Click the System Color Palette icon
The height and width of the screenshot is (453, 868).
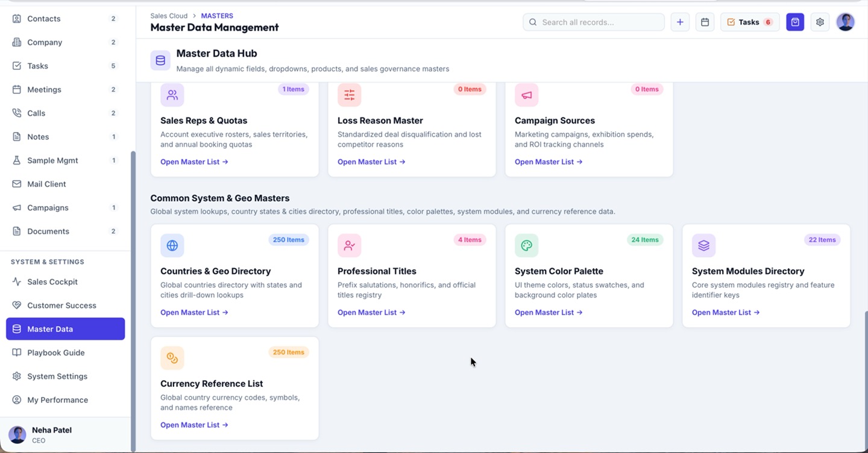pos(527,246)
